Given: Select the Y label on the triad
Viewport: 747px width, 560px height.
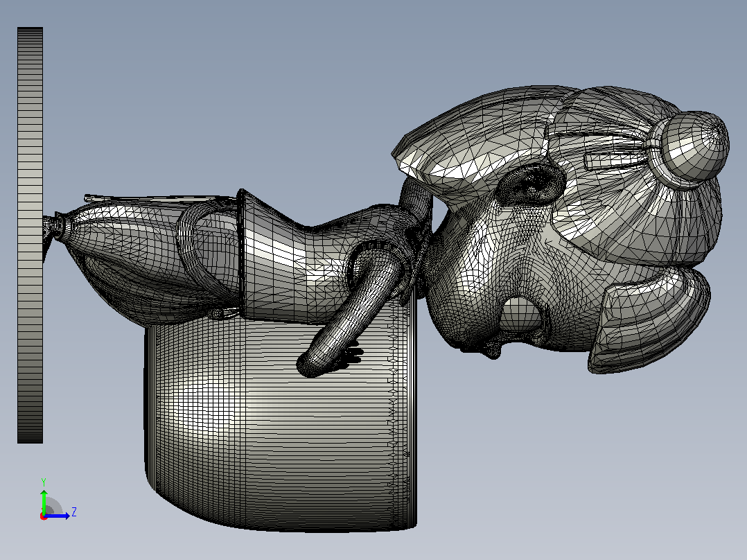Looking at the screenshot, I should 44,482.
